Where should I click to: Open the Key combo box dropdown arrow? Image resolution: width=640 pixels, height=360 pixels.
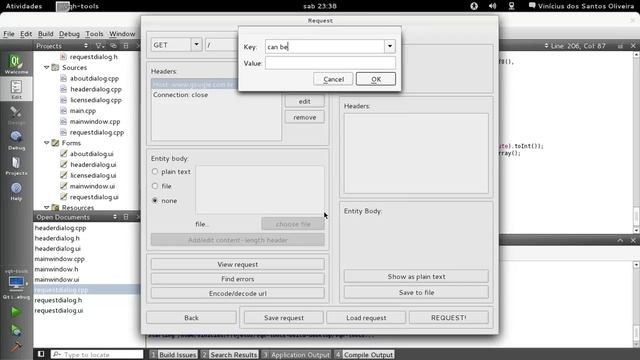(x=390, y=47)
